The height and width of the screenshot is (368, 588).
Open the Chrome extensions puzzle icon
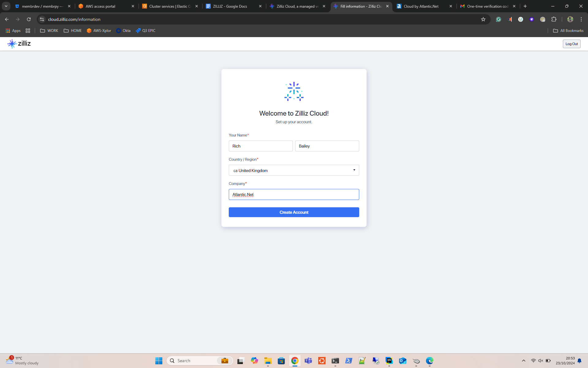point(554,19)
